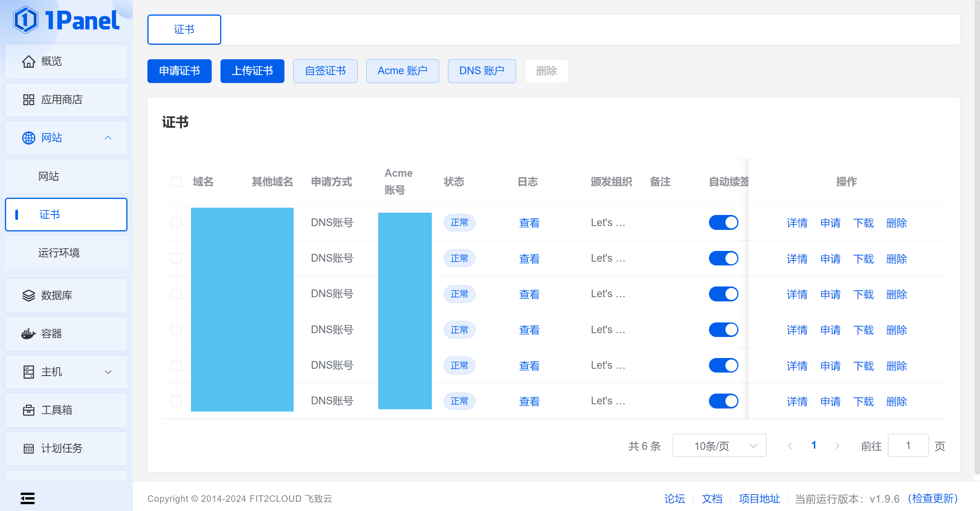Check the select-all checkbox in header
Viewport: 980px width, 511px height.
pyautogui.click(x=176, y=181)
